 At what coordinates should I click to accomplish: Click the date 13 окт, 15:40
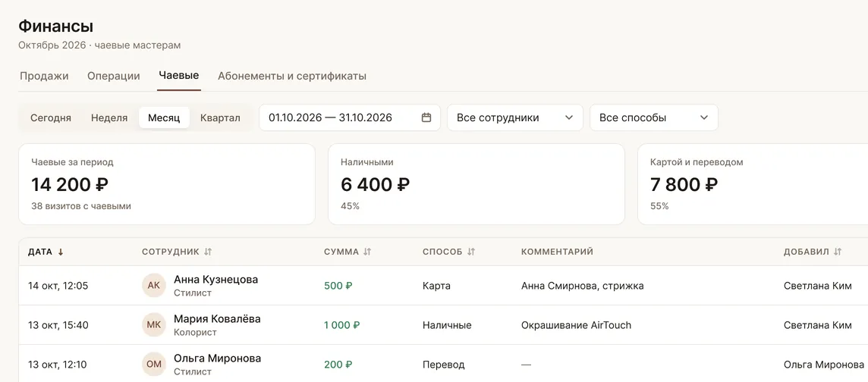click(58, 325)
